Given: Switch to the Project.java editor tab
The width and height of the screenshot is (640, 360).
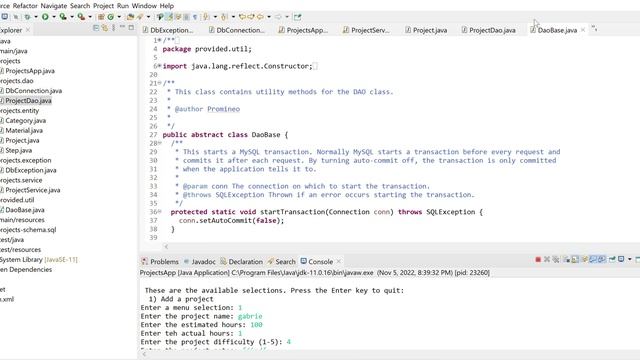Looking at the screenshot, I should (x=426, y=30).
